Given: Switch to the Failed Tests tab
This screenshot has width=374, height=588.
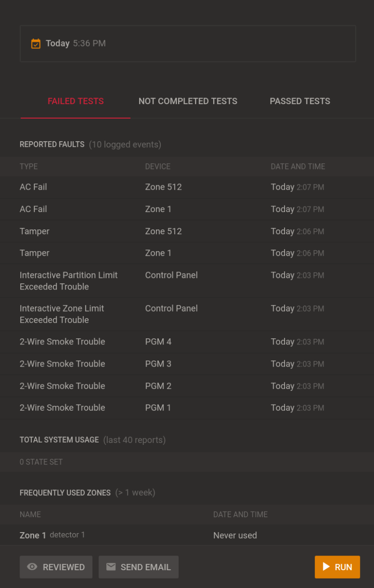Looking at the screenshot, I should coord(75,101).
